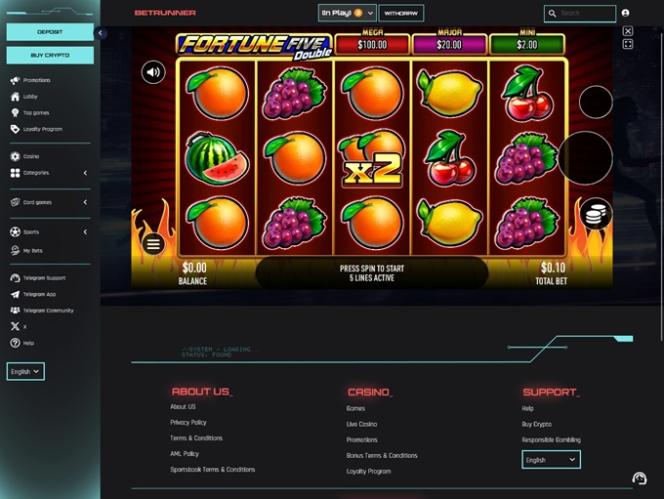Open the X social media link

(19, 326)
